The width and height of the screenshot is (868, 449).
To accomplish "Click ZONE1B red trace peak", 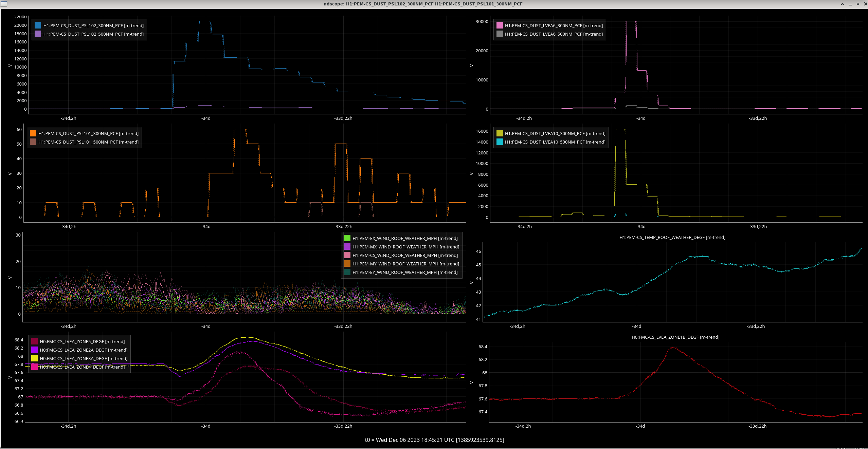I will 673,348.
